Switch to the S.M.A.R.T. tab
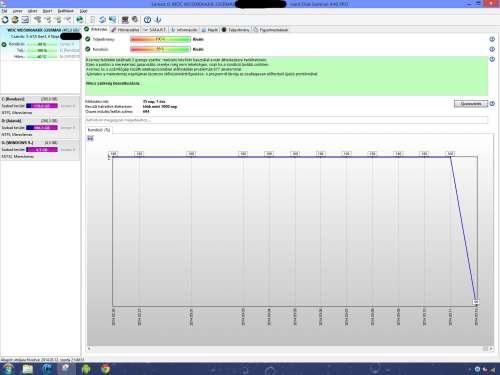The height and width of the screenshot is (375, 500). (155, 30)
